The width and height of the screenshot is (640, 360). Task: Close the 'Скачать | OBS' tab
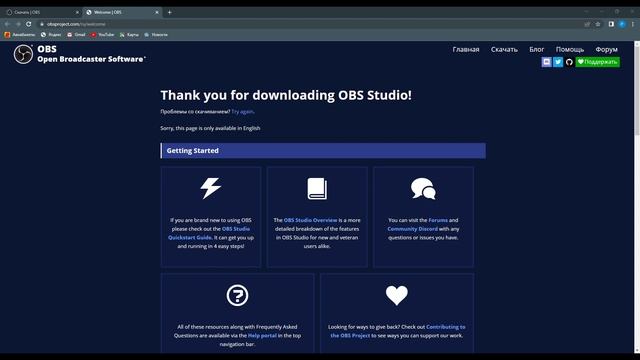point(77,12)
